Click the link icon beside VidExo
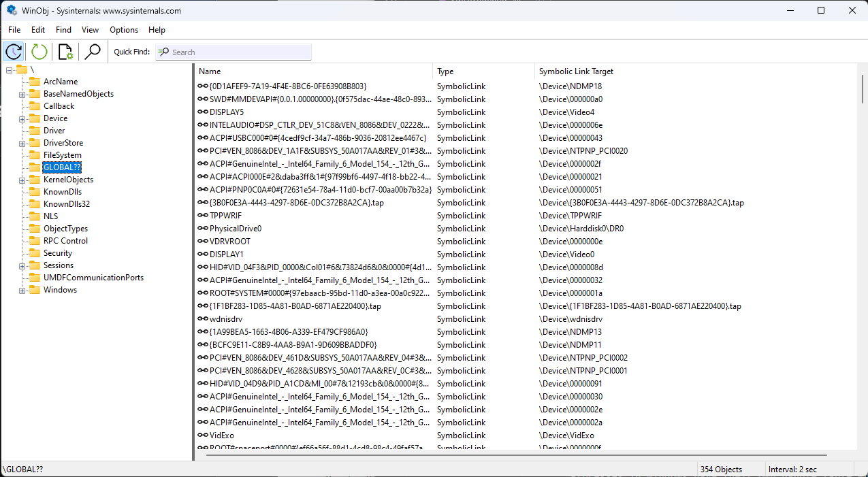This screenshot has width=868, height=477. pos(203,435)
